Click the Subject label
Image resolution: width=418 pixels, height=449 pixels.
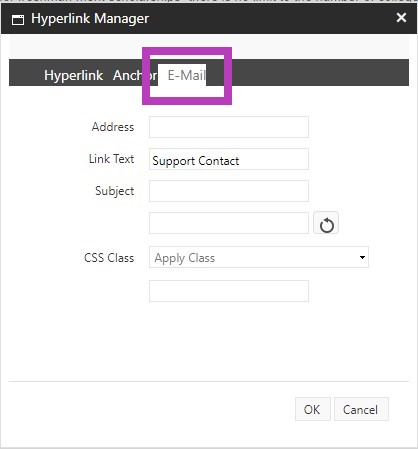tap(115, 191)
